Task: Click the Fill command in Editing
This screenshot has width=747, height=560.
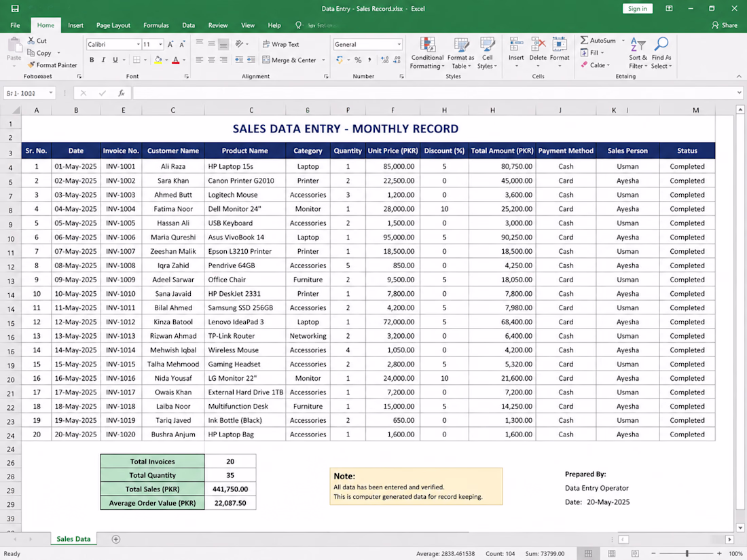Action: (589, 53)
